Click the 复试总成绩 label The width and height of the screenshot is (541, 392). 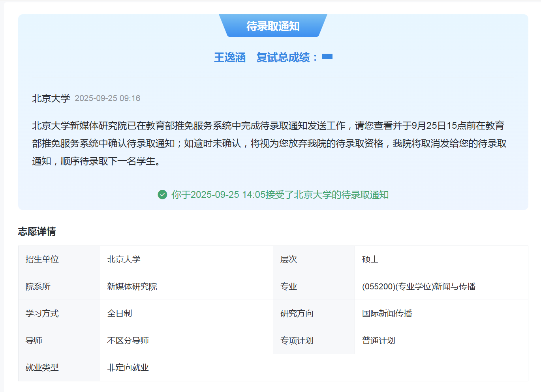(x=286, y=58)
